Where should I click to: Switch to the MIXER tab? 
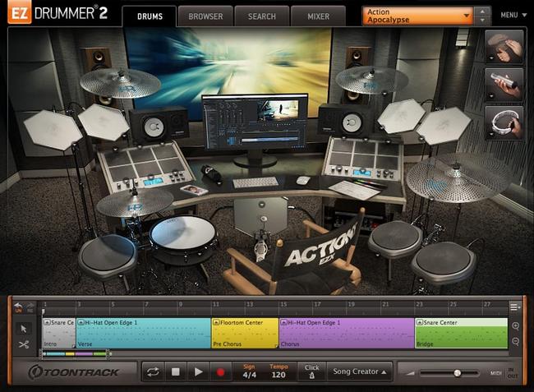pos(318,16)
